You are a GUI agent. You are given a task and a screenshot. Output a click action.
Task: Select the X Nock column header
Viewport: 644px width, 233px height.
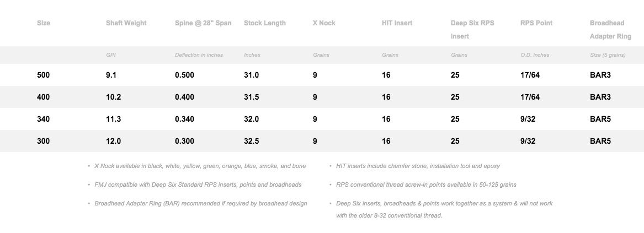click(324, 23)
